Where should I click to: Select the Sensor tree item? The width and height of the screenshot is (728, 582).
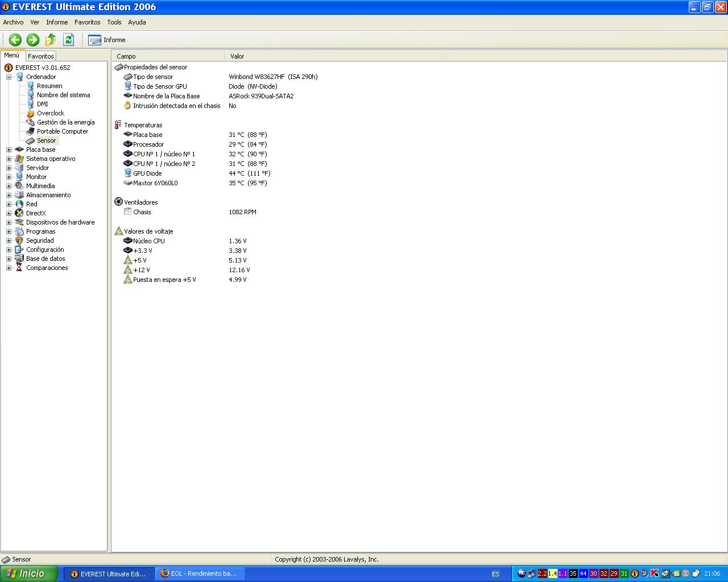[47, 140]
